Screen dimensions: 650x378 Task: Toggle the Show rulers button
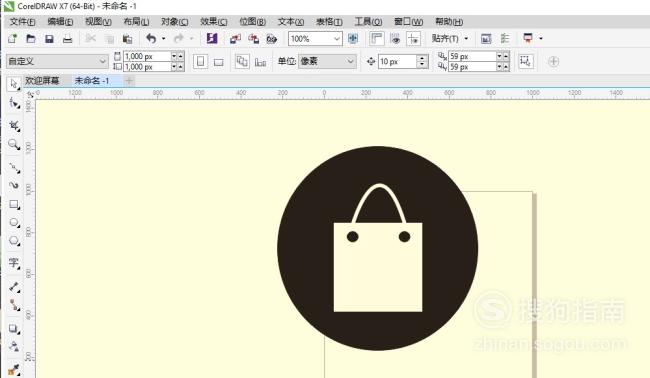tap(376, 39)
